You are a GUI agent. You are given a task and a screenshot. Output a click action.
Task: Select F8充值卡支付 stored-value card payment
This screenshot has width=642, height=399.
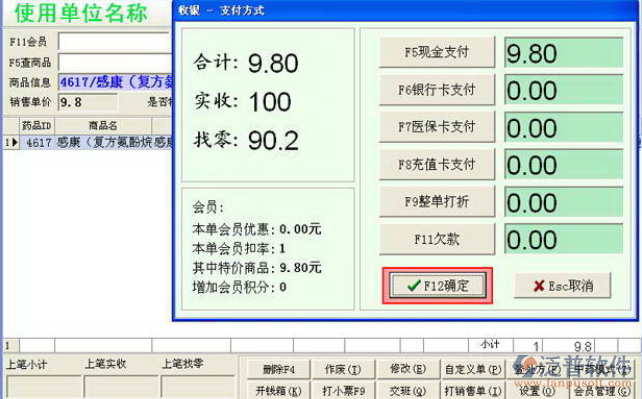pos(437,165)
